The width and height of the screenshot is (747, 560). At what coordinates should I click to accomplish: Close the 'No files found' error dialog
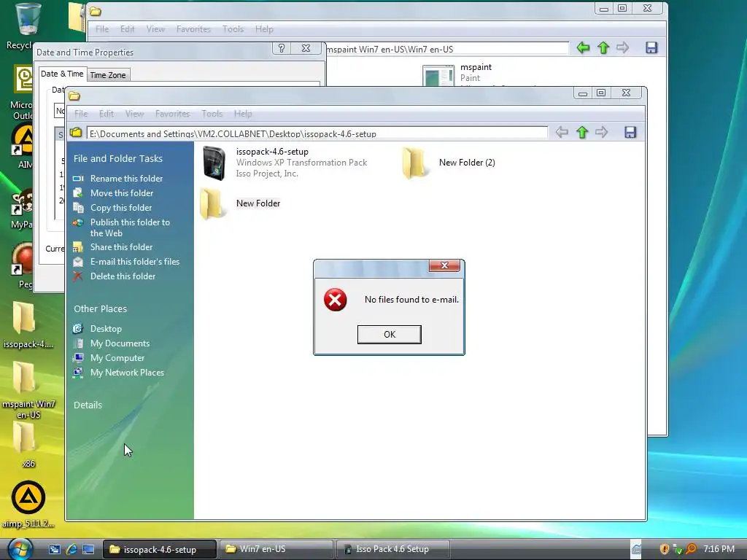click(444, 265)
